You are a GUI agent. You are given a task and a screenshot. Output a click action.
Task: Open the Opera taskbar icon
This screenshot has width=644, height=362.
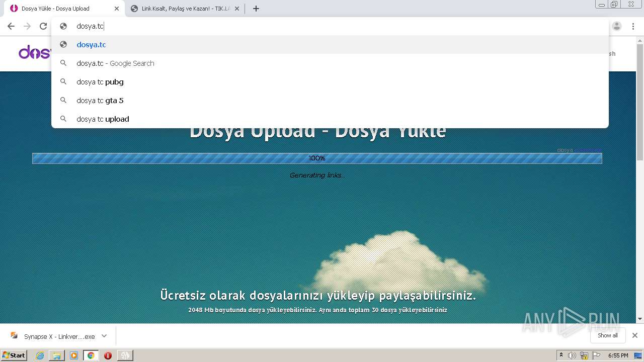[108, 355]
